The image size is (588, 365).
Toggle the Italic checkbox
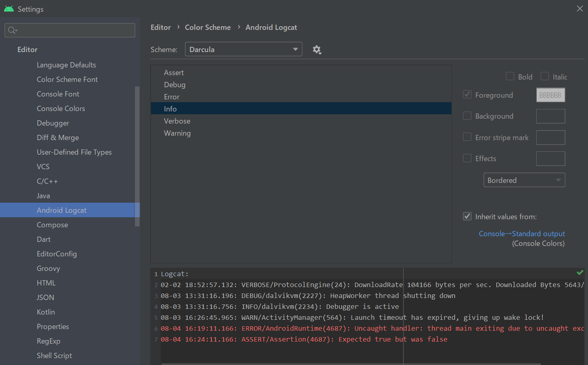click(545, 76)
